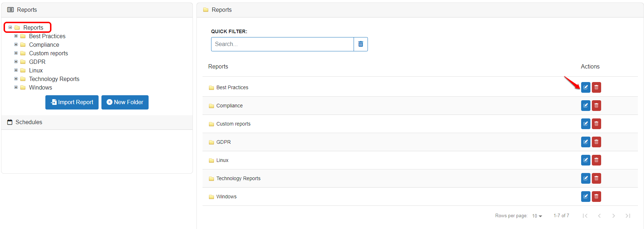Image resolution: width=644 pixels, height=229 pixels.
Task: Delete the Linux folder
Action: (596, 160)
